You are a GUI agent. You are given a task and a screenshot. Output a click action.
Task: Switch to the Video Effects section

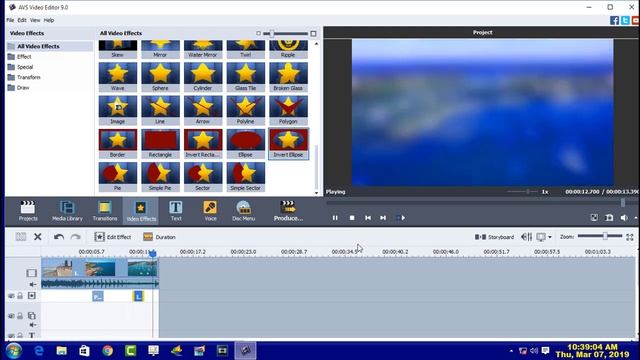coord(141,211)
